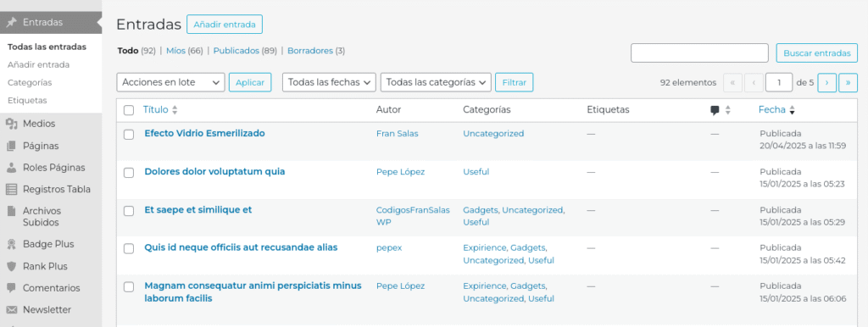Click Gadgets category in Et saepe row
868x327 pixels.
pyautogui.click(x=481, y=210)
